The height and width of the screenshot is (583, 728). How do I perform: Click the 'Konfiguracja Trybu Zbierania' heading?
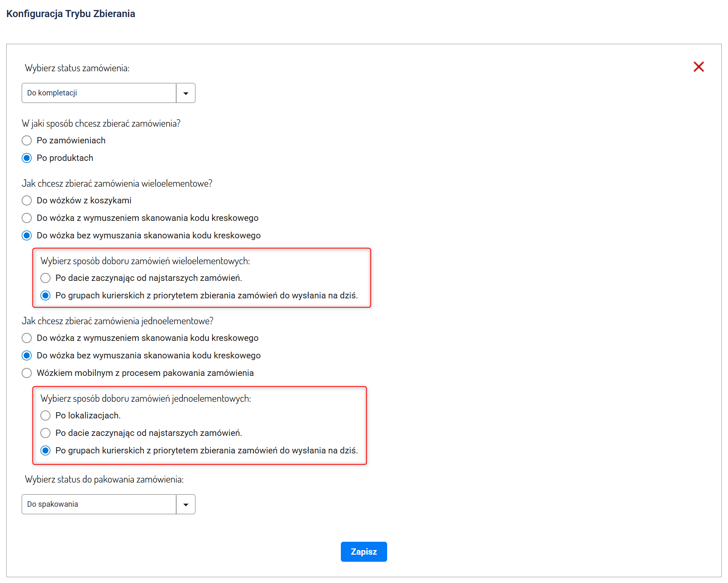pos(71,14)
